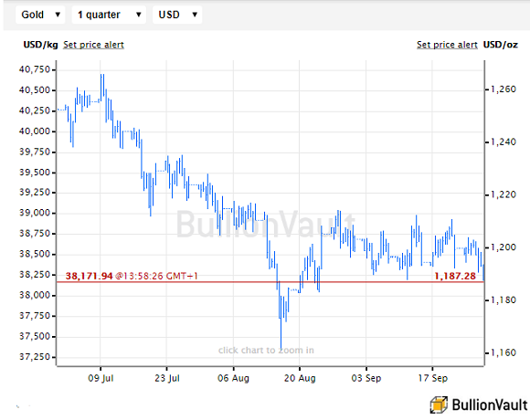530x420 pixels.
Task: Open the Gold metal dropdown
Action: [x=40, y=15]
